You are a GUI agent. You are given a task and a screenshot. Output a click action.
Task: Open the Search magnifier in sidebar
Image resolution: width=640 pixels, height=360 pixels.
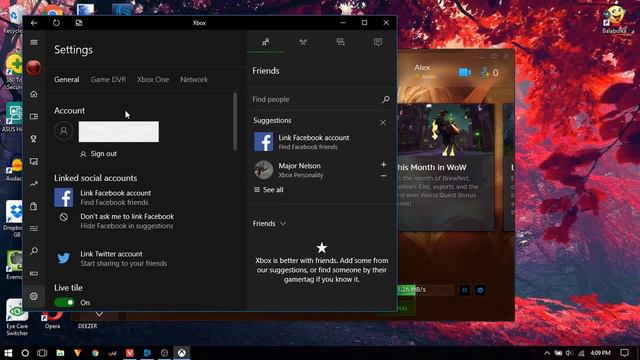(34, 251)
